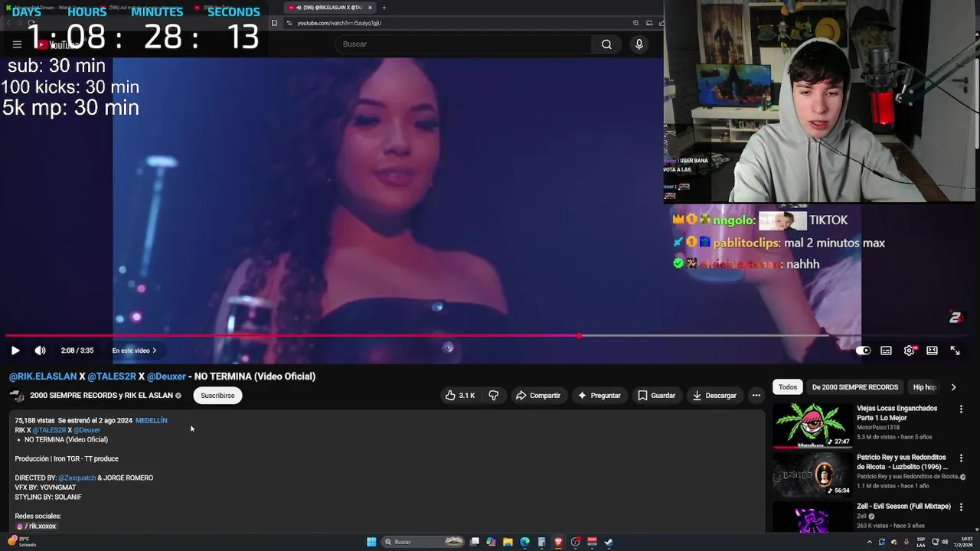980x551 pixels.
Task: Switch to Brave browser on the taskbar
Action: [558, 542]
